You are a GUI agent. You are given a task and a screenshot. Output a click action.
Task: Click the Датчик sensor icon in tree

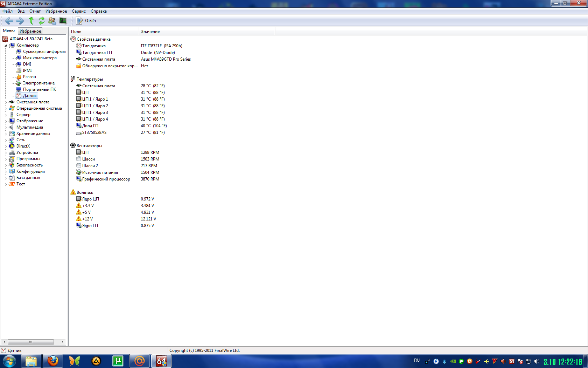coord(19,96)
